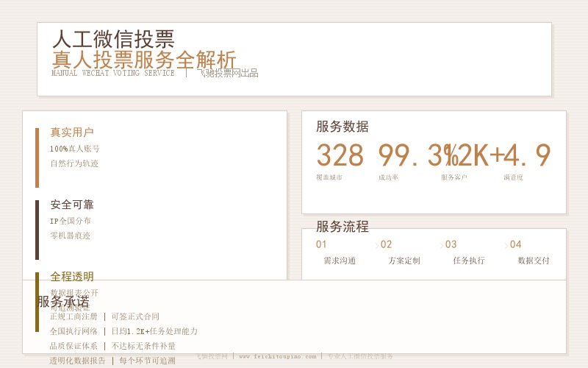Click step number '03'

[x=451, y=244]
